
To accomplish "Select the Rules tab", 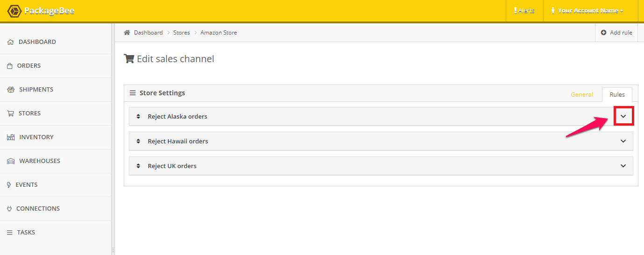I will tap(617, 94).
